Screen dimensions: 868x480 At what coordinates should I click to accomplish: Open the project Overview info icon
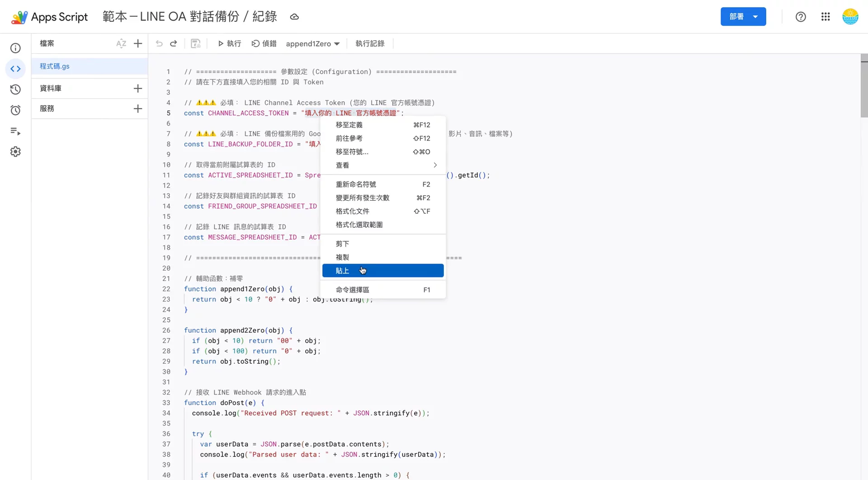[15, 48]
